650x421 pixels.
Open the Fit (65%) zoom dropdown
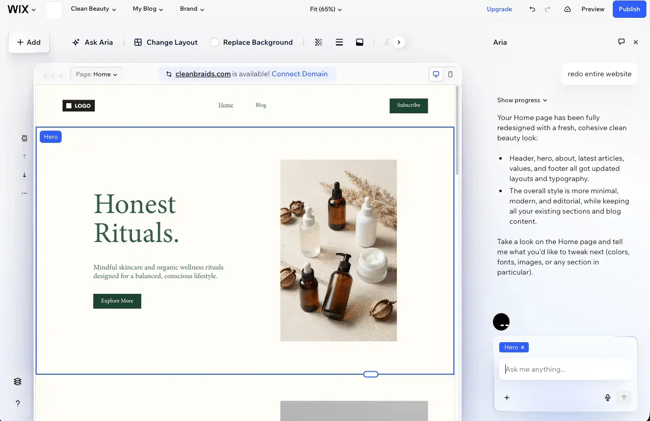click(x=325, y=9)
